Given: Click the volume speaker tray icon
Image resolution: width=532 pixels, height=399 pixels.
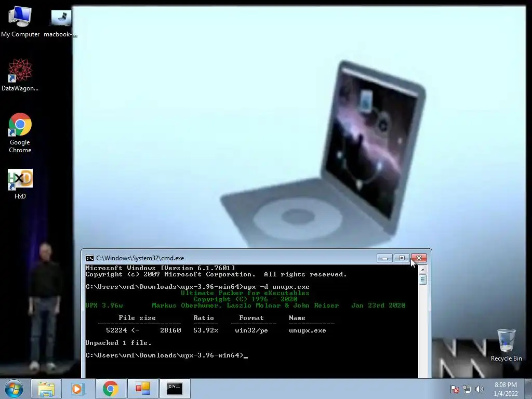Looking at the screenshot, I should pyautogui.click(x=479, y=389).
